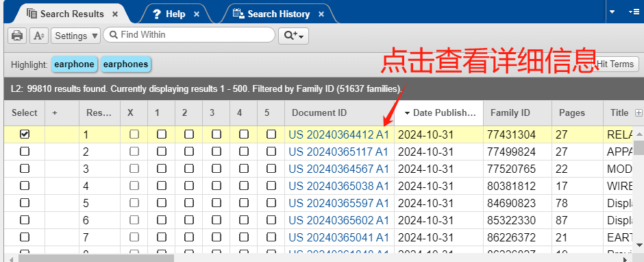Click the Search History tab calendar icon
Viewport: 644px width, 262px height.
pos(238,14)
